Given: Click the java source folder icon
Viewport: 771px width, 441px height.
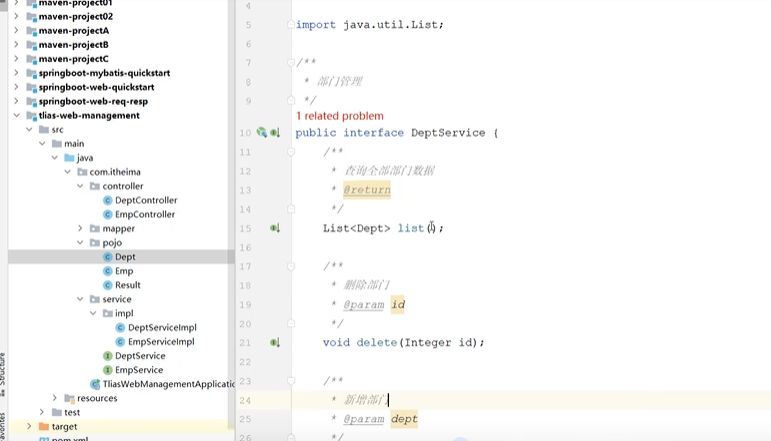Looking at the screenshot, I should pos(69,158).
